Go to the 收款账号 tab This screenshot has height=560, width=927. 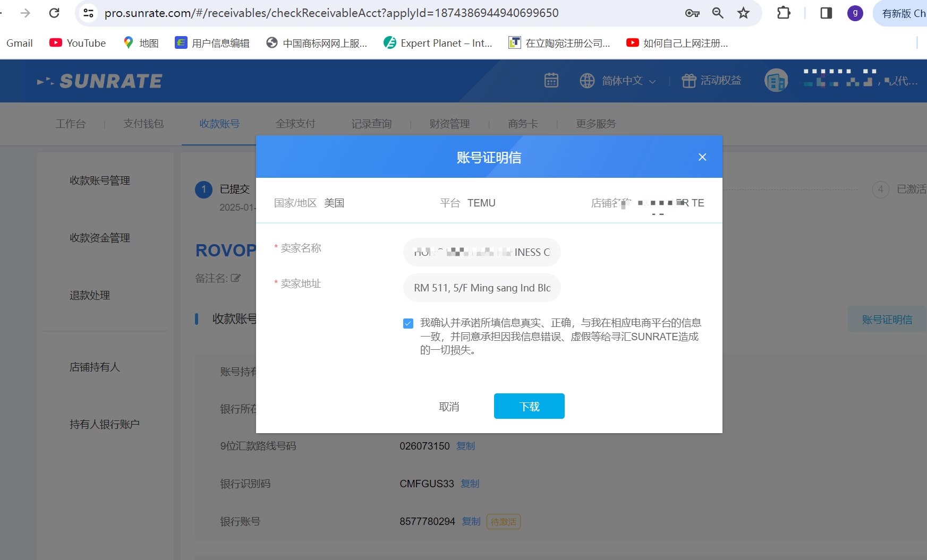219,124
